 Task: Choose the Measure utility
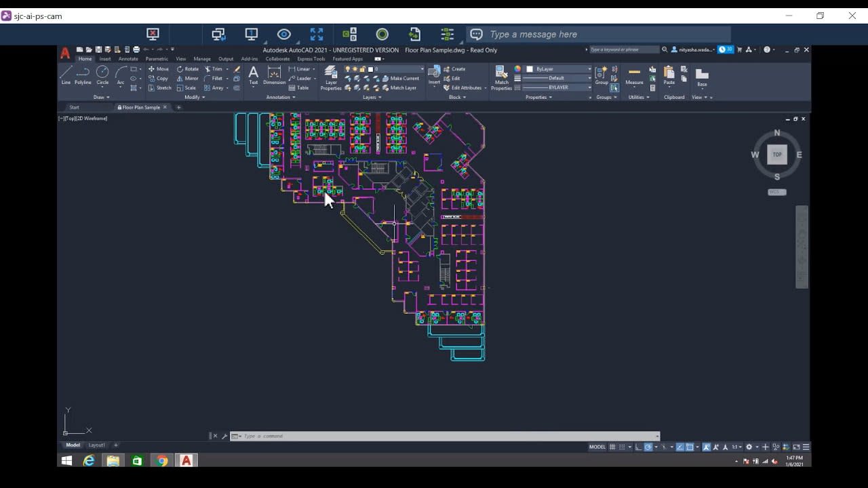pyautogui.click(x=634, y=76)
